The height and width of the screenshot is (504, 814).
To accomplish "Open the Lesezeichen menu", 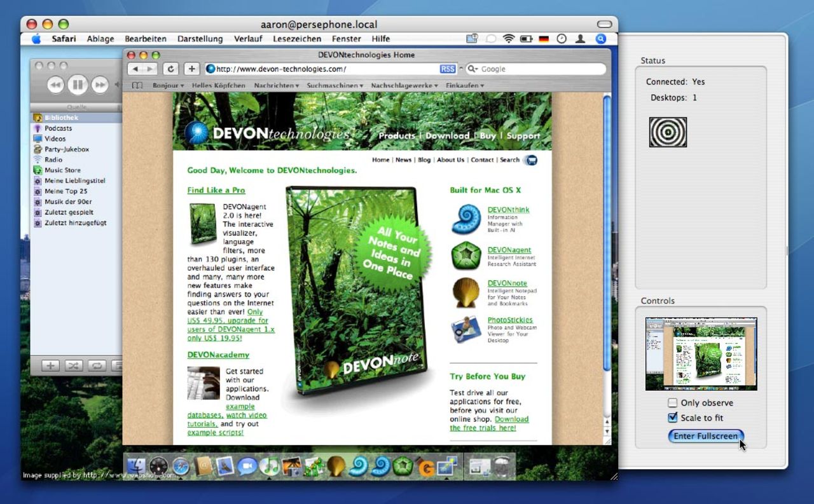I will point(297,39).
